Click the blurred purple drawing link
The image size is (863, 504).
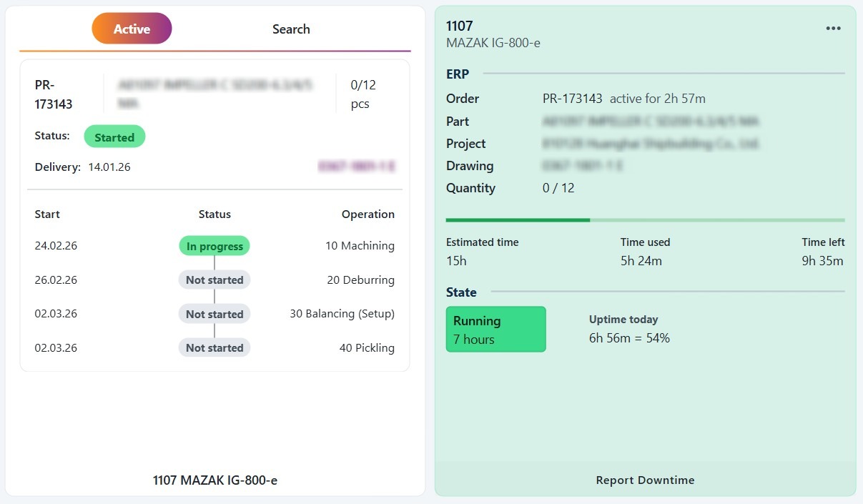click(x=357, y=167)
